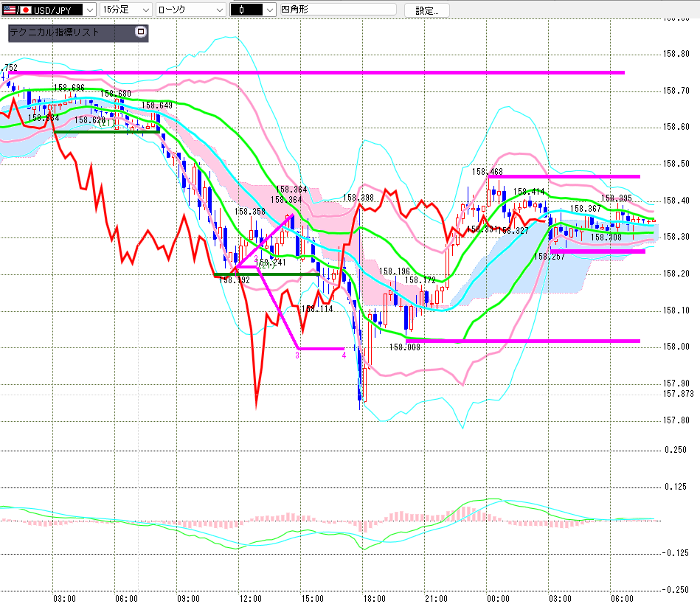Click the 158.172 price label
Screen dimensions: 700x604
(x=420, y=280)
